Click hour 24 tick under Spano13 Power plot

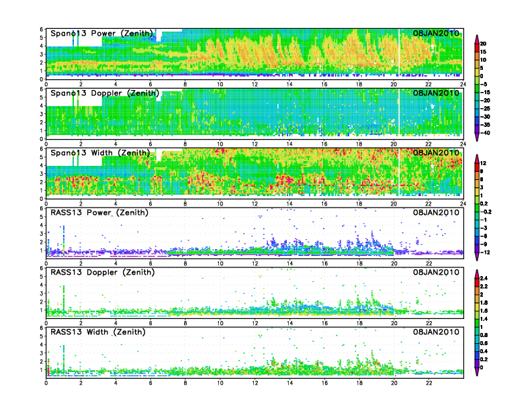[463, 85]
